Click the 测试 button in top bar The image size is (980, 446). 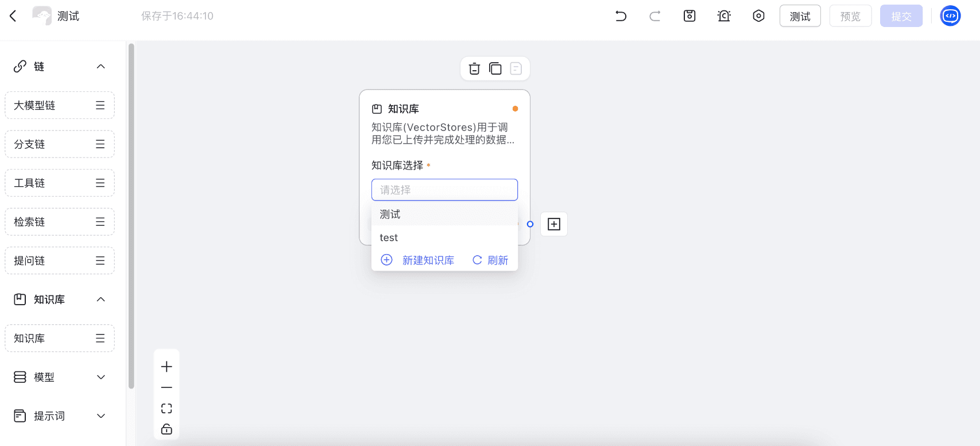[x=800, y=16]
